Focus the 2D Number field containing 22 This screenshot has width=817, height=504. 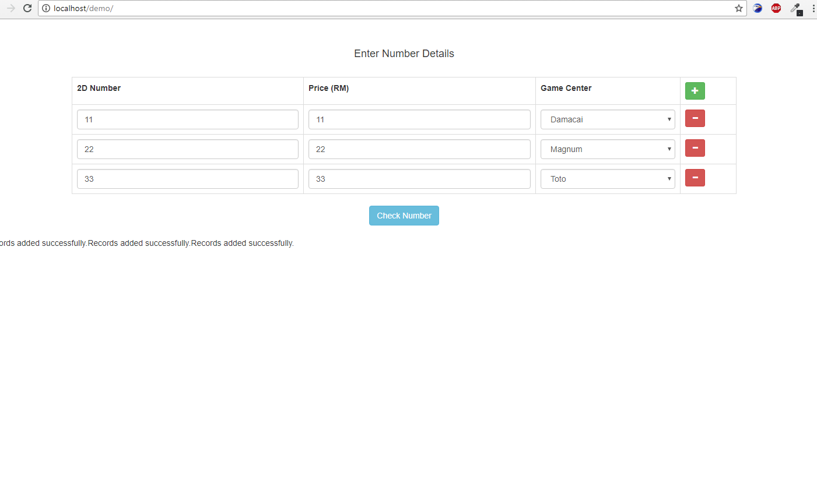188,149
